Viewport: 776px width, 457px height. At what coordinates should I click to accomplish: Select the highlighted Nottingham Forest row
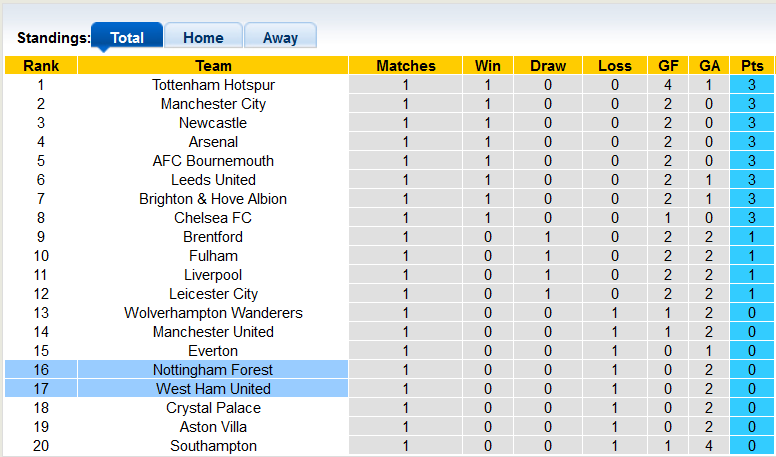[213, 370]
